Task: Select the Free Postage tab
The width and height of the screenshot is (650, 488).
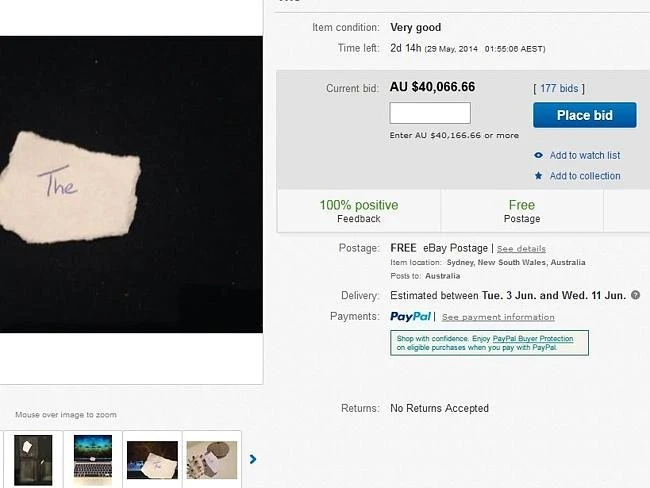Action: (x=522, y=211)
